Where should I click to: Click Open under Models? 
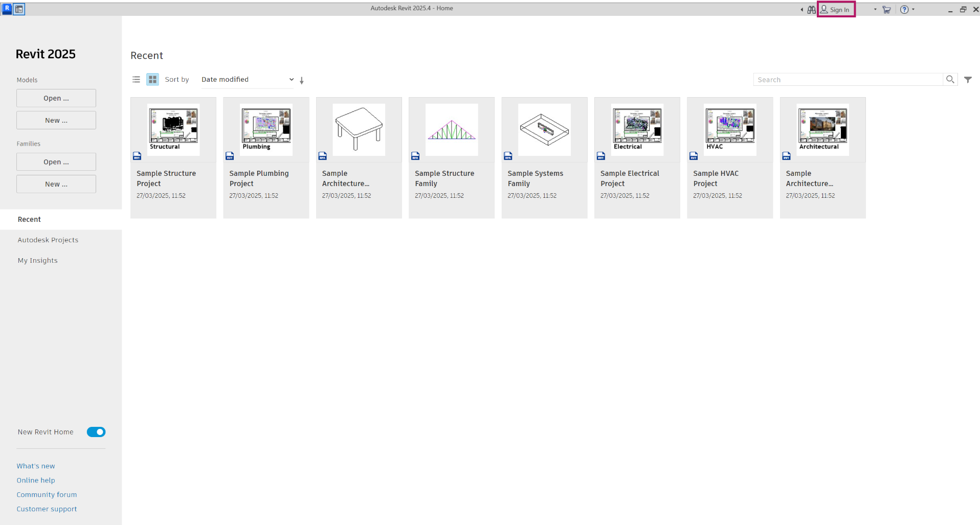point(56,98)
